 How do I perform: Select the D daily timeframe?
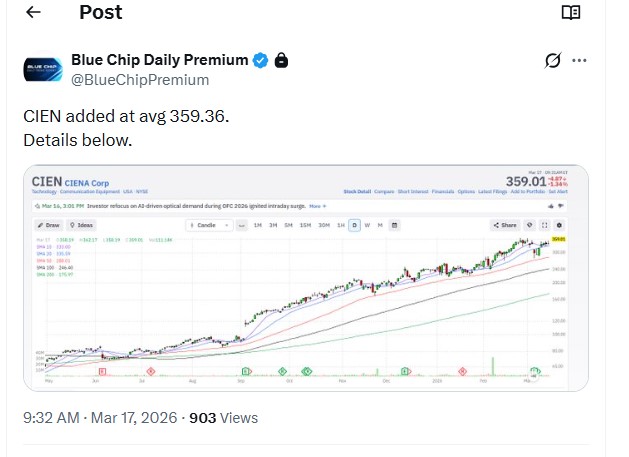point(354,225)
